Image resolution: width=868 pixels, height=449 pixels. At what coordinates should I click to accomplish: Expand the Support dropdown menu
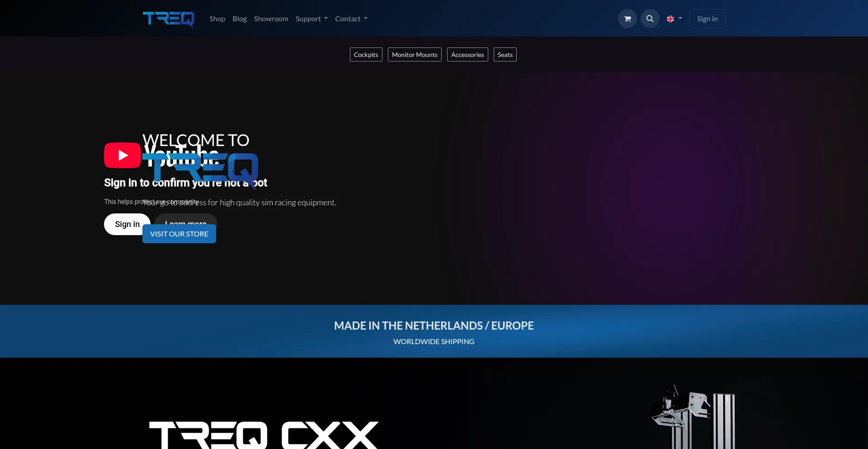[x=311, y=19]
